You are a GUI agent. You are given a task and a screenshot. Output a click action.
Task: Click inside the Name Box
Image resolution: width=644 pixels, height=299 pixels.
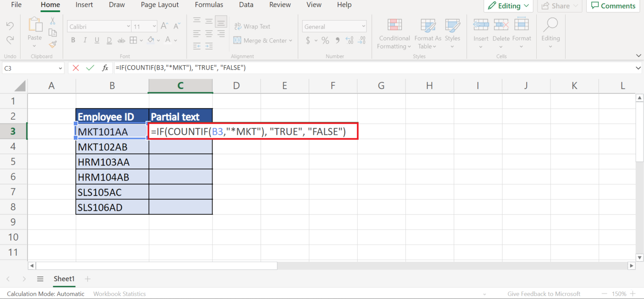pyautogui.click(x=29, y=68)
